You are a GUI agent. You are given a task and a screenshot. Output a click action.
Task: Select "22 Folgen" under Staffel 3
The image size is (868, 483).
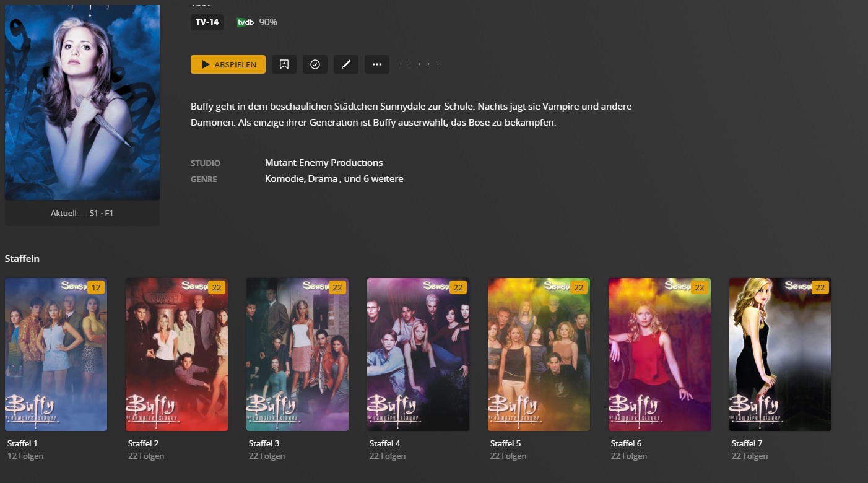click(267, 456)
